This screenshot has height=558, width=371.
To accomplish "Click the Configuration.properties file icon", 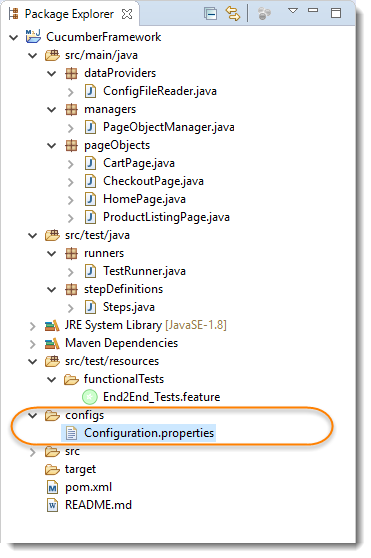I will tap(71, 433).
